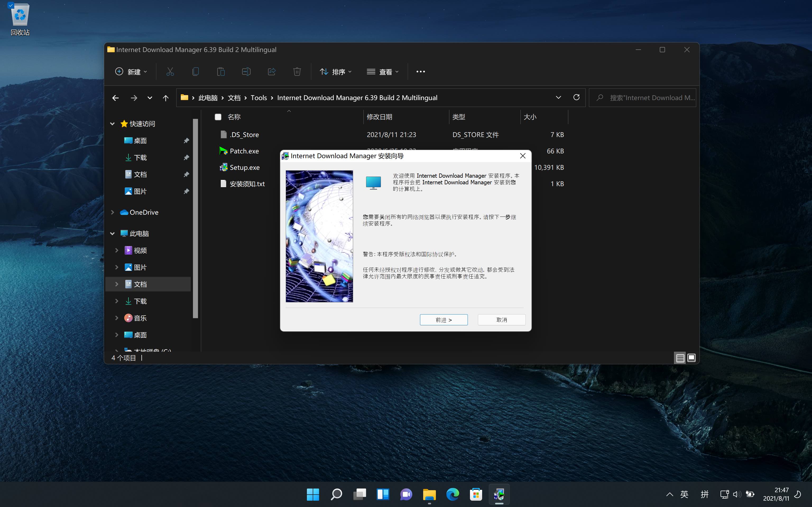Viewport: 812px width, 507px height.
Task: Open Microsoft Store from taskbar
Action: click(476, 494)
